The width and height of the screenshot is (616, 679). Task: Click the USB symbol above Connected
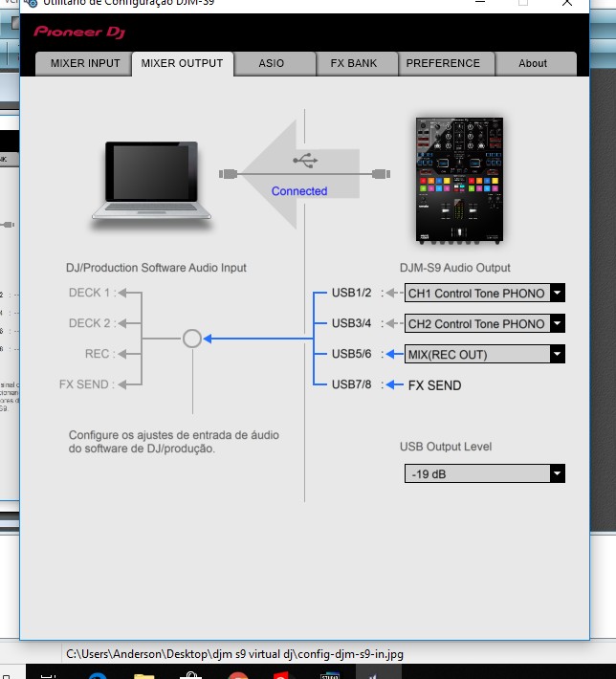pos(305,161)
